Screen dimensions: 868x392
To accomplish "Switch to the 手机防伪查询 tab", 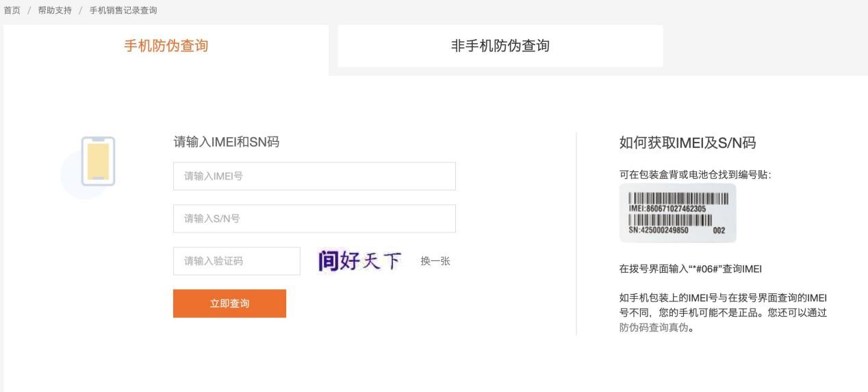I will pos(166,47).
